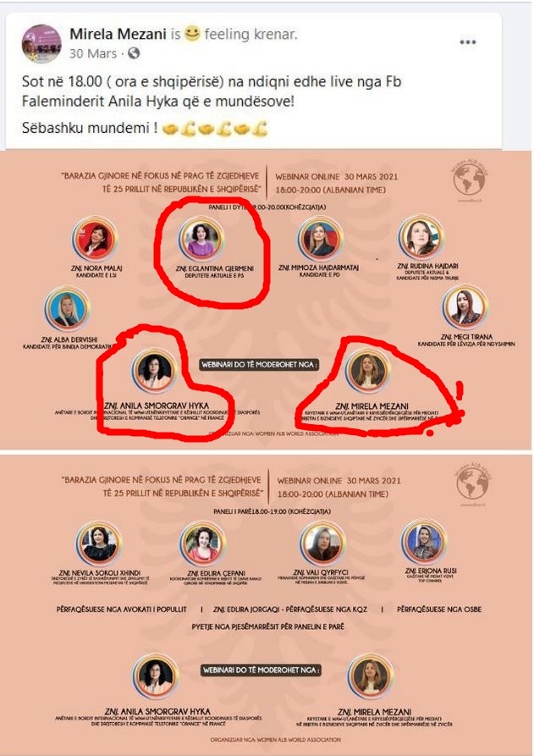534x756 pixels.
Task: Click the smiley feeling emoji icon
Action: 192,33
